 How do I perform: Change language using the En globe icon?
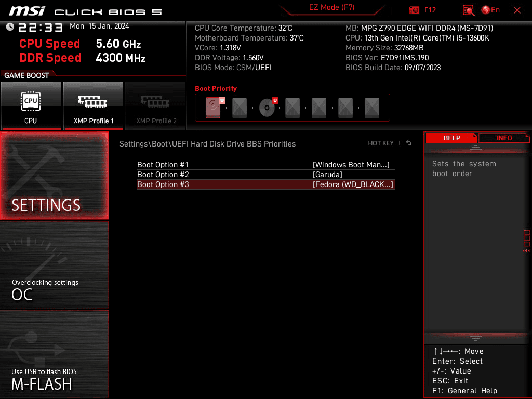pos(490,10)
